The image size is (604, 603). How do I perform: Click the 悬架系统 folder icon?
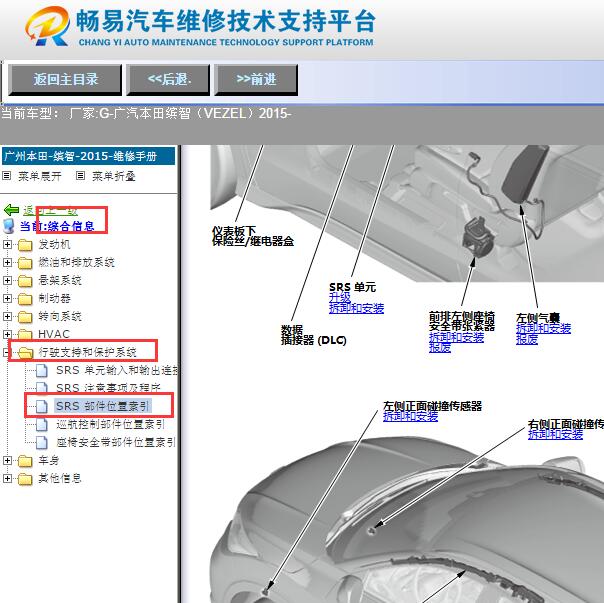pyautogui.click(x=25, y=281)
